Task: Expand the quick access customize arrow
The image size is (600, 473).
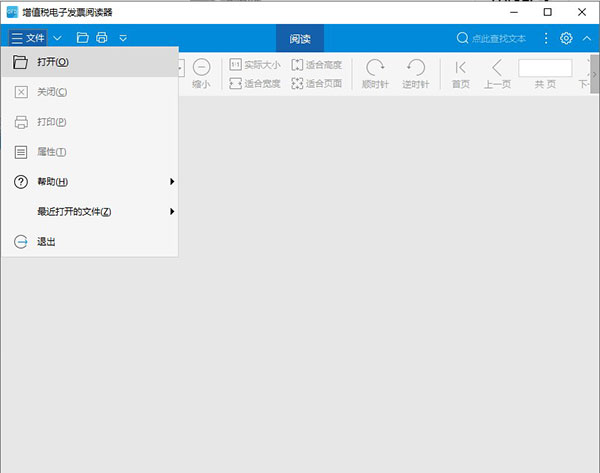Action: pyautogui.click(x=123, y=38)
